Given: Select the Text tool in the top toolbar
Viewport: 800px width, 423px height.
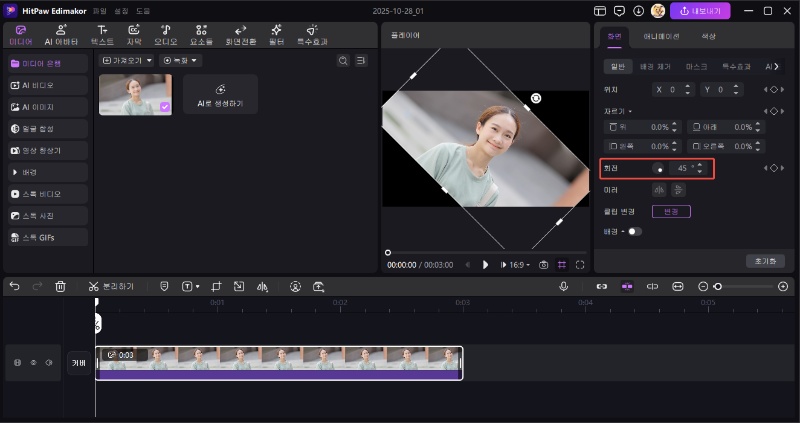Looking at the screenshot, I should tap(102, 35).
